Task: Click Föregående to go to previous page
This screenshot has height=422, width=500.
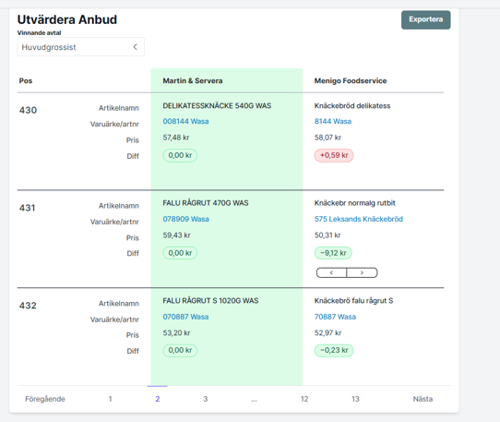Action: [45, 399]
